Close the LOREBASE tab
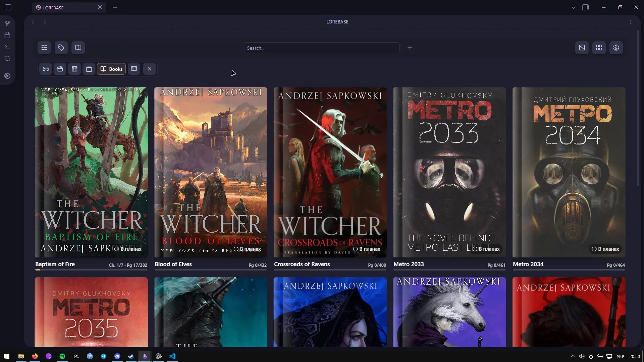This screenshot has width=644, height=362. point(100,7)
